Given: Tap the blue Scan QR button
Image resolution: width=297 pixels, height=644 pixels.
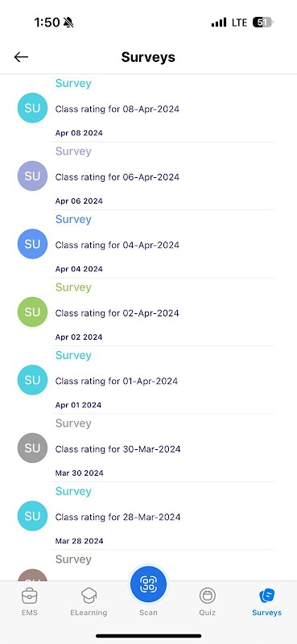Looking at the screenshot, I should pyautogui.click(x=148, y=584).
